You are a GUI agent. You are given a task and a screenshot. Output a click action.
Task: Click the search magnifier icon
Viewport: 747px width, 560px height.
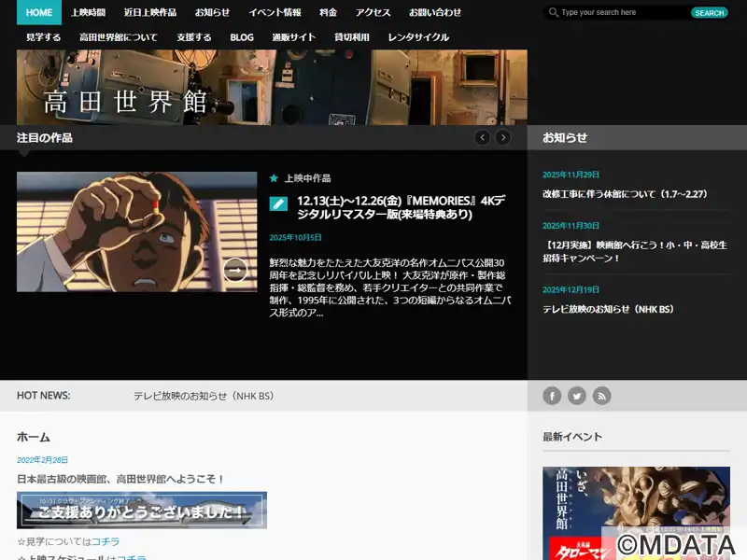(553, 12)
